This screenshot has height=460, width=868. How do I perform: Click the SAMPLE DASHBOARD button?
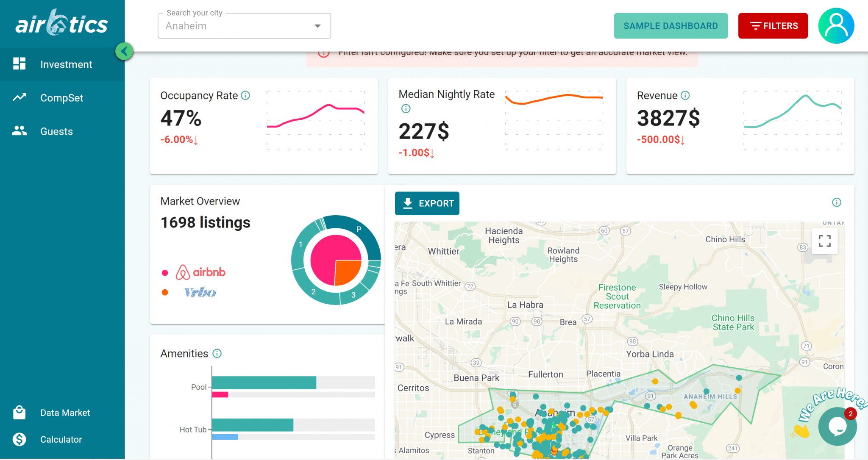click(670, 25)
